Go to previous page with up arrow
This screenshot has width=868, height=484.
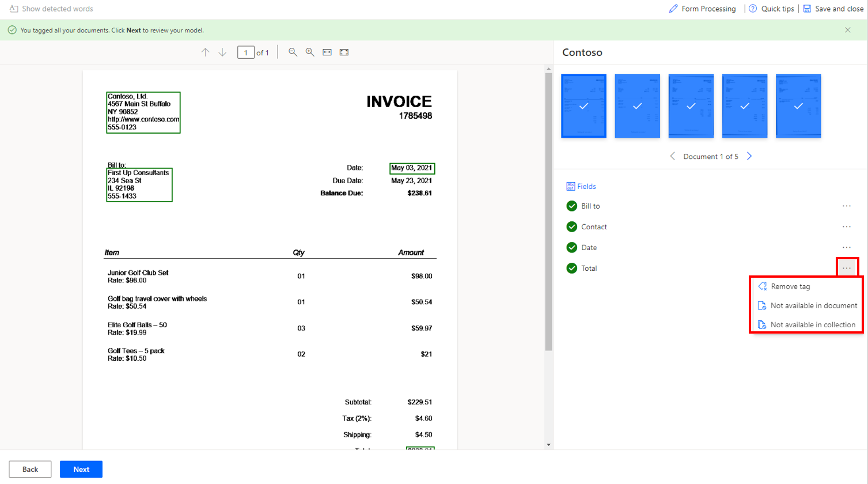[x=205, y=52]
